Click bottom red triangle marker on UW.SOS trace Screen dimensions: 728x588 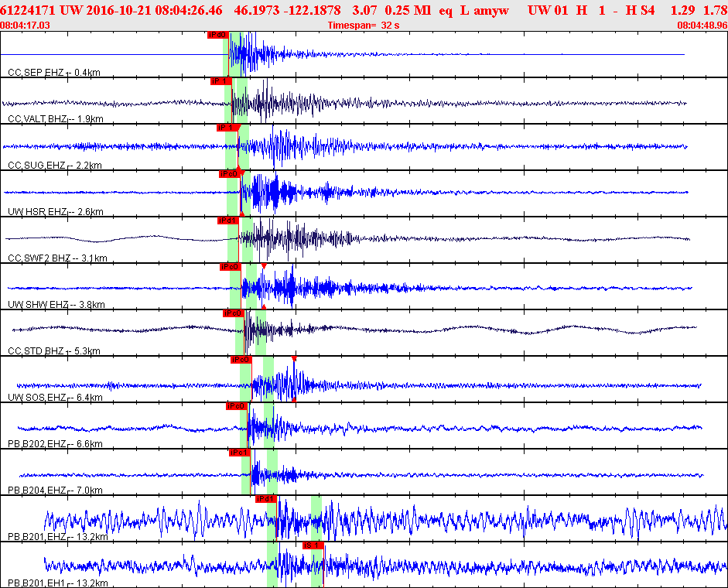pos(294,399)
